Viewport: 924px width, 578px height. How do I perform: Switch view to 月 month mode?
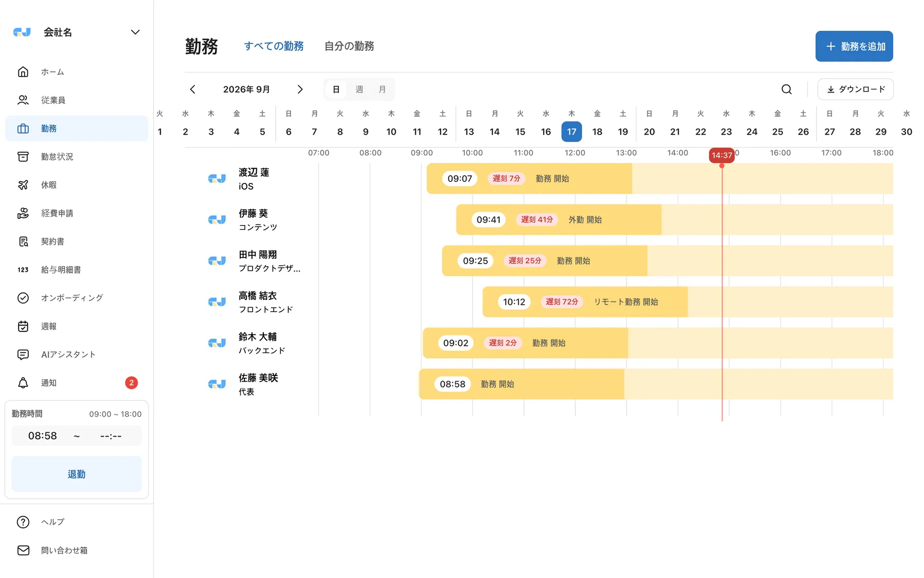[x=382, y=89]
